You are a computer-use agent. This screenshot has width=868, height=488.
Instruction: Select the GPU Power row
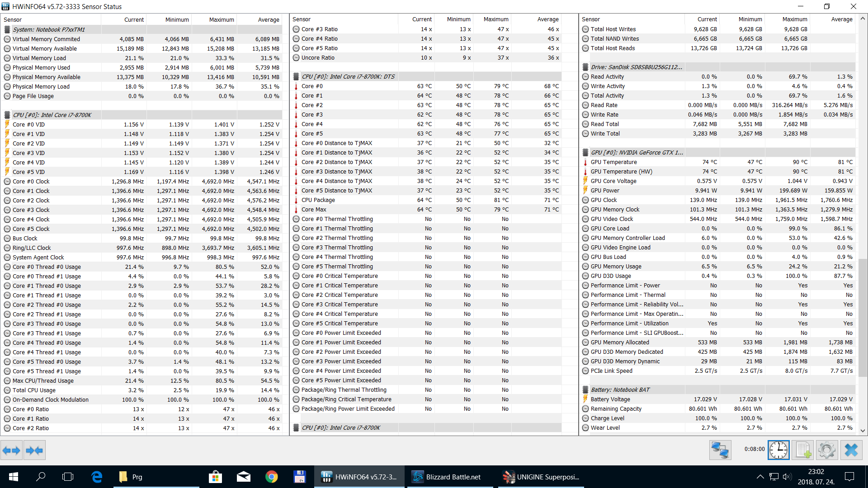tap(718, 190)
